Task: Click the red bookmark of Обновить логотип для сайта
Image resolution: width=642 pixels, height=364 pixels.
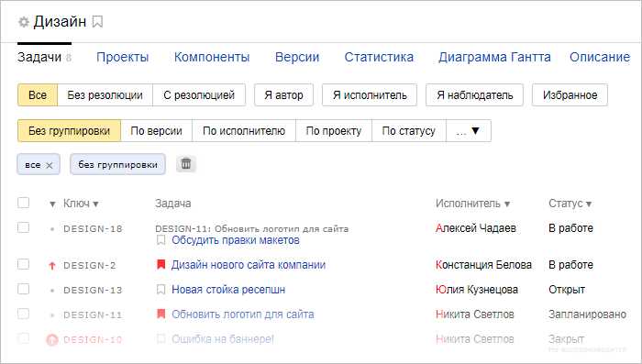Action: 160,314
